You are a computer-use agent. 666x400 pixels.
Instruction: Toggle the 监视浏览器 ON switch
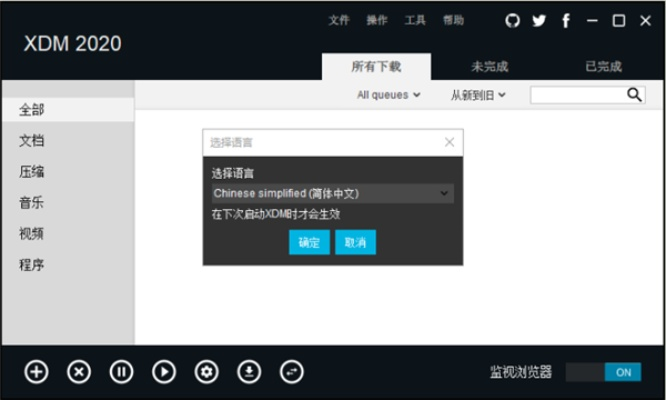tap(604, 372)
